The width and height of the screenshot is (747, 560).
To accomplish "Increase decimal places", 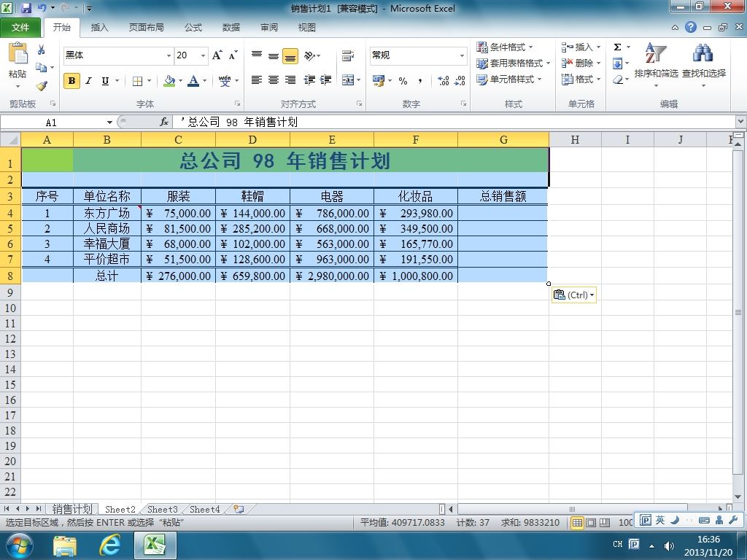I will pos(443,81).
